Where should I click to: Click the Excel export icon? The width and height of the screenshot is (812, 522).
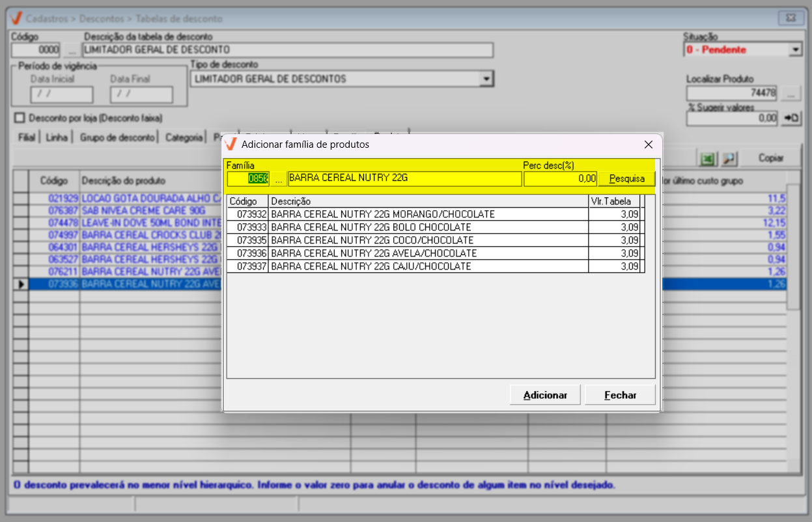pyautogui.click(x=706, y=158)
